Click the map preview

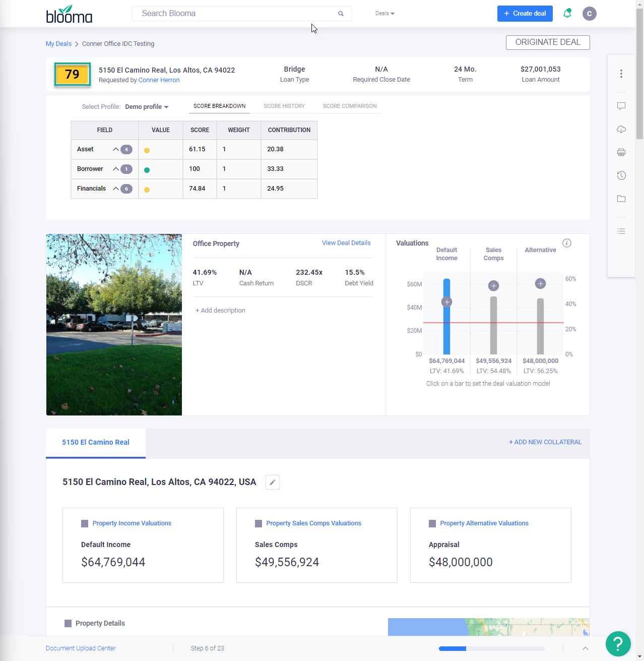coord(489,627)
